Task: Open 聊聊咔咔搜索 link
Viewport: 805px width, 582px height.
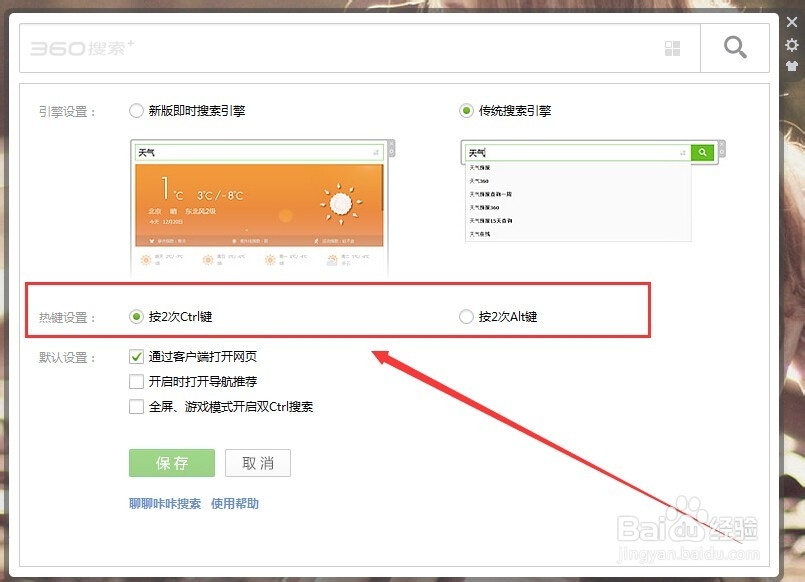Action: click(x=166, y=503)
